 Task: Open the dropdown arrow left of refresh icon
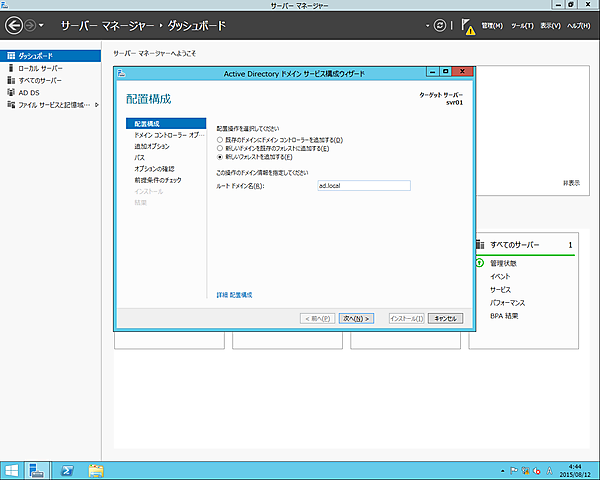pos(427,26)
